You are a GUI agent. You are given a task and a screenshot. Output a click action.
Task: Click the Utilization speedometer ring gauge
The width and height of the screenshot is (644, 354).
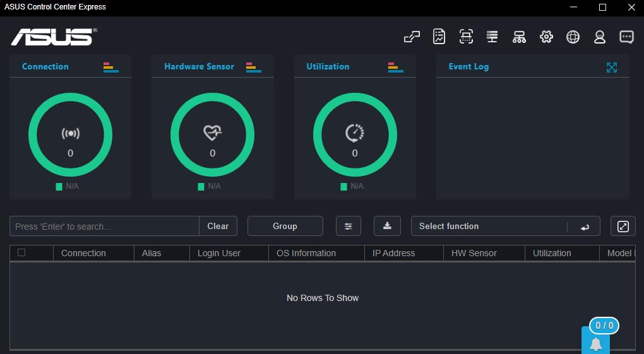tap(355, 134)
